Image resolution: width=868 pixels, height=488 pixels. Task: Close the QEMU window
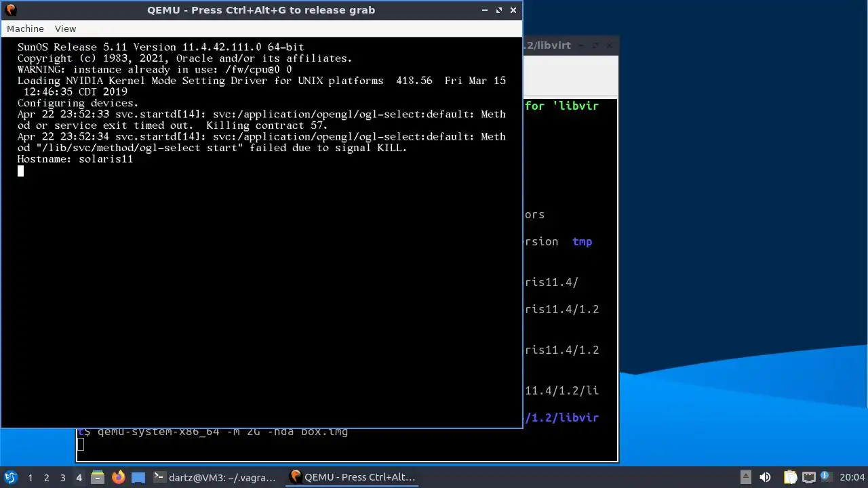tap(513, 10)
